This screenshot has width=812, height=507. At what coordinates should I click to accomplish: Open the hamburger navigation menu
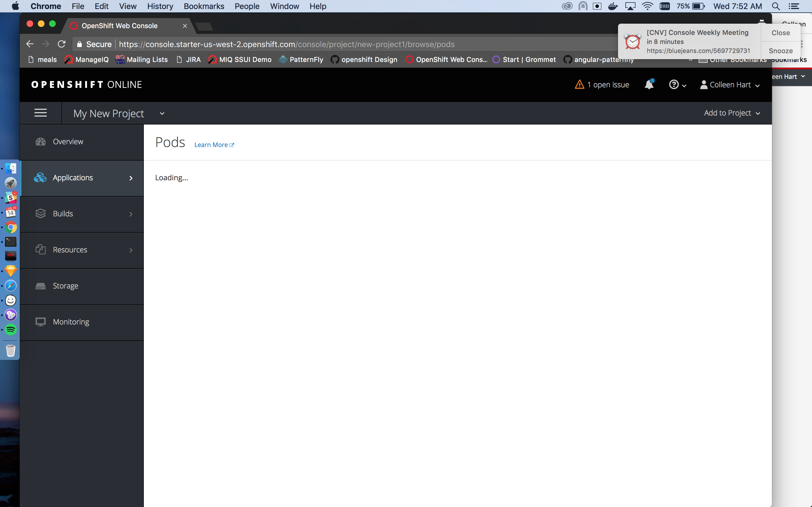40,113
